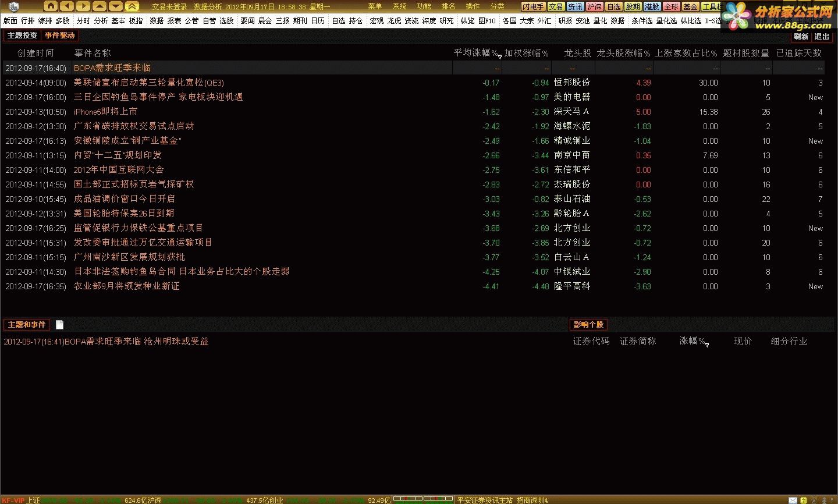
Task: Click the 刷新 refresh button
Action: pyautogui.click(x=801, y=36)
